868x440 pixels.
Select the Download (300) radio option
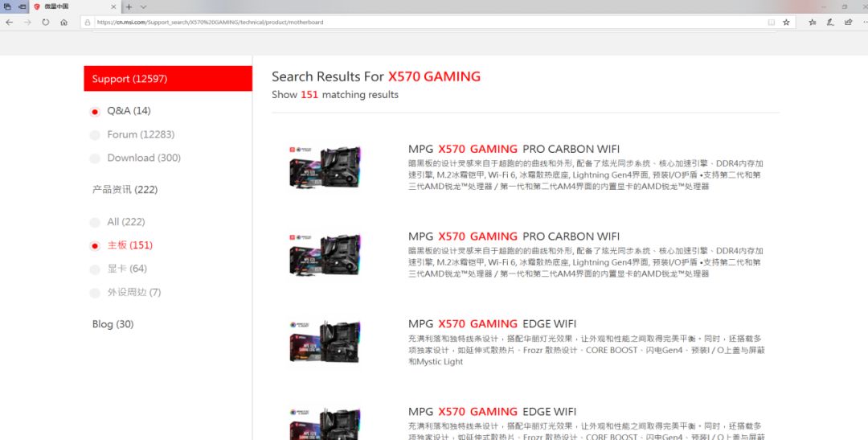pos(95,158)
